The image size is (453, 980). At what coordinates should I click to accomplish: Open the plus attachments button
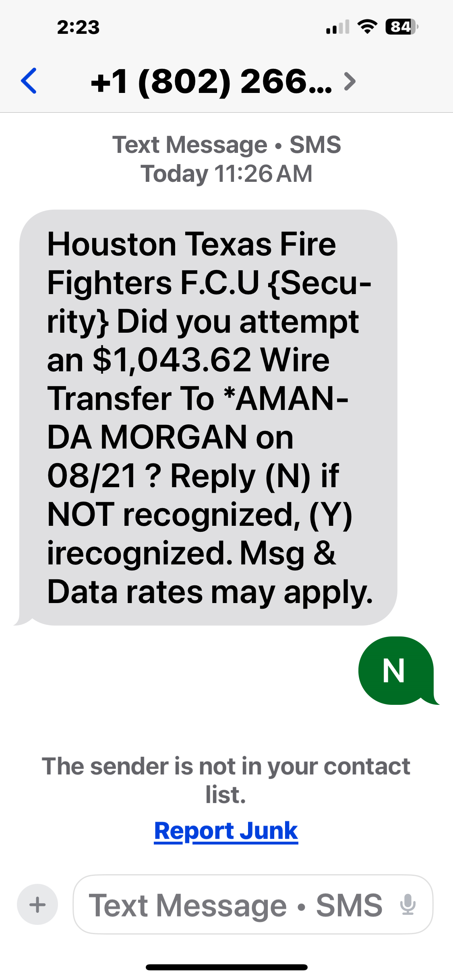[x=37, y=904]
